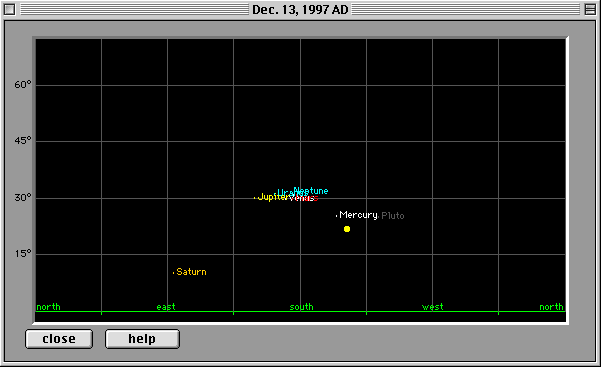Click the 45° altitude label
Screen dimensions: 601x367
23,141
